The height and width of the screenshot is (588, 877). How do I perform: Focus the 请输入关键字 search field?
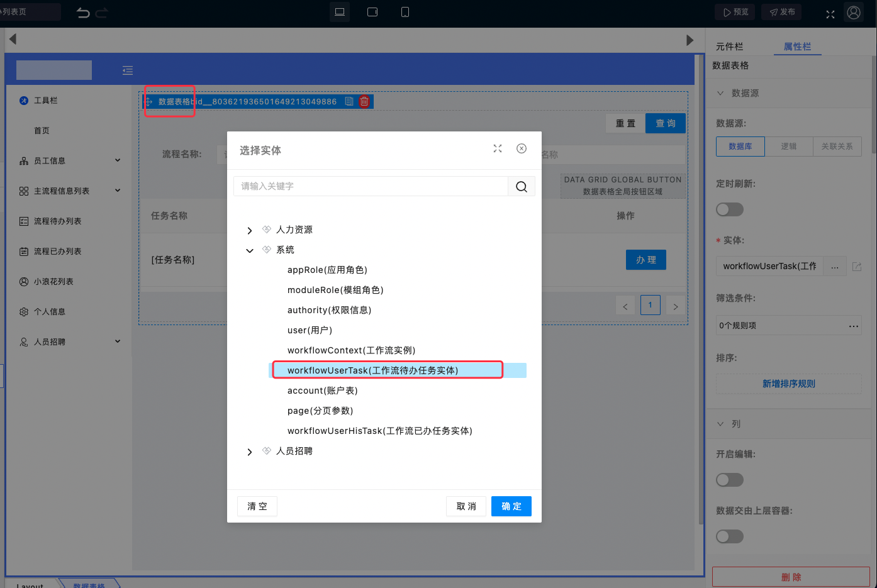[x=371, y=186]
